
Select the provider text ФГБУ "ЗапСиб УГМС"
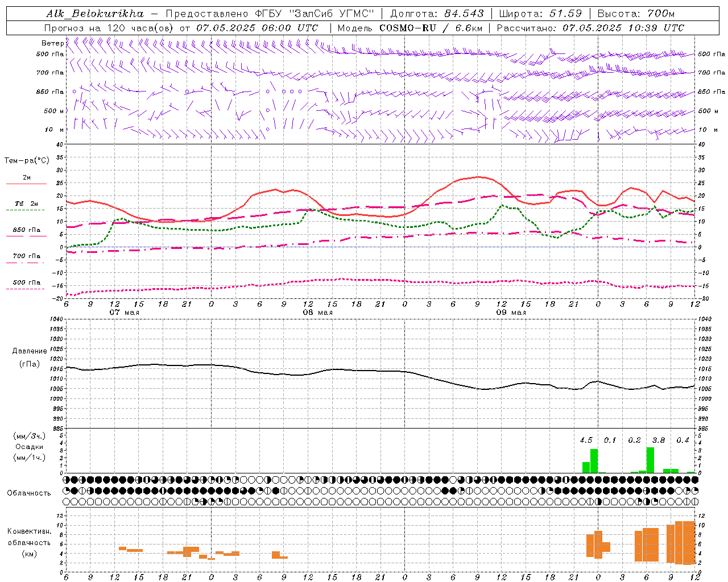coord(313,14)
